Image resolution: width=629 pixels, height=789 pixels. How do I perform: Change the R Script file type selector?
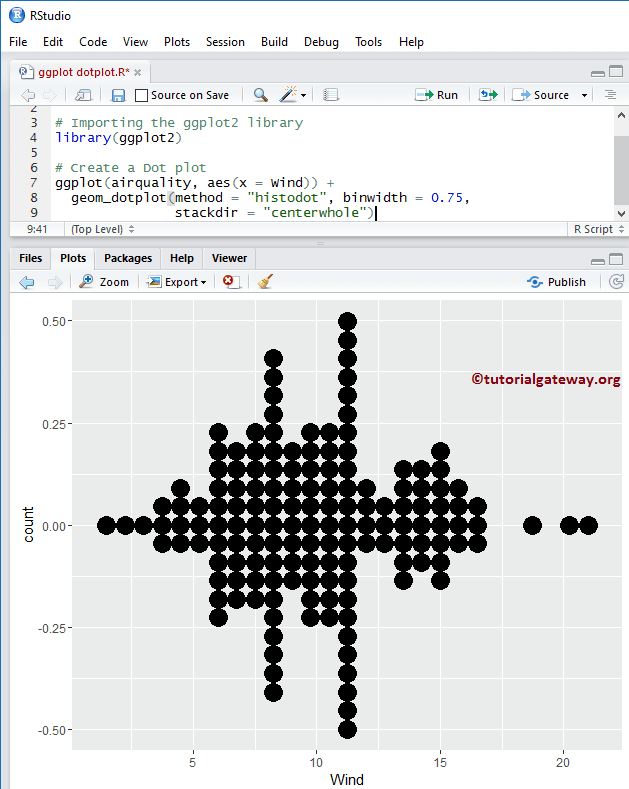(599, 229)
